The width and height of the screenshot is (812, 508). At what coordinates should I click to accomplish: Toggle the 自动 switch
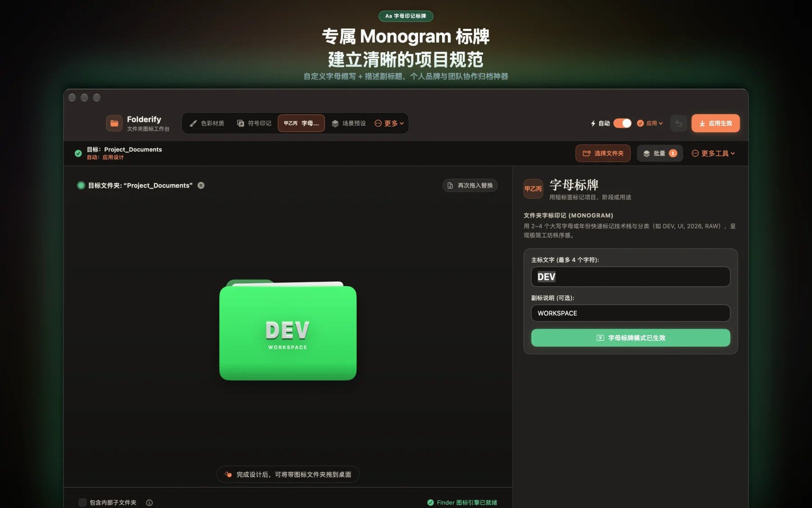click(x=623, y=123)
